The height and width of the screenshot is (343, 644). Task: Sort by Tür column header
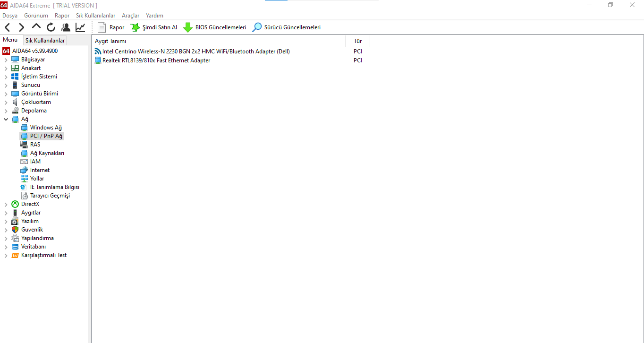click(x=358, y=41)
